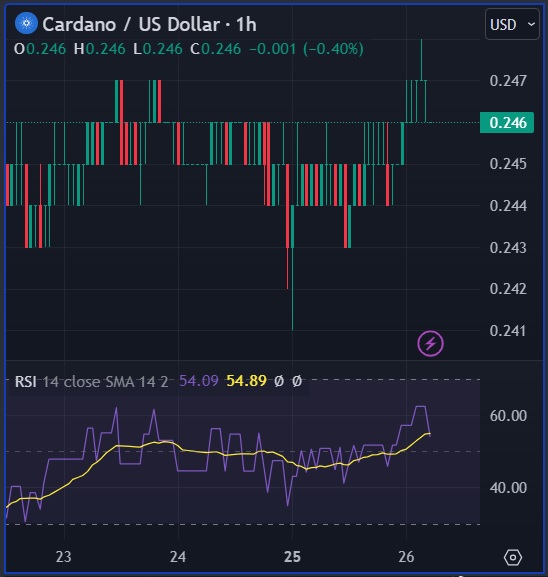Click the Cardano coin logo icon
The width and height of the screenshot is (548, 577).
point(26,24)
